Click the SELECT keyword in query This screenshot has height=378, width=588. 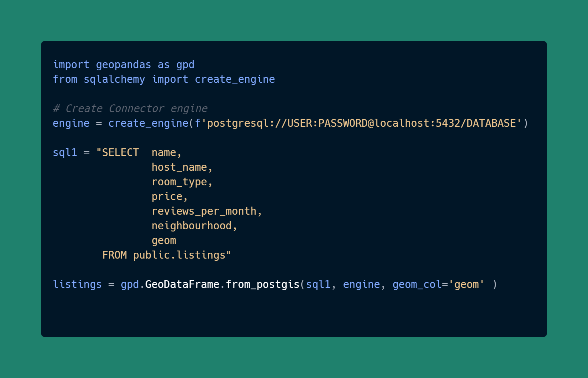(x=121, y=153)
